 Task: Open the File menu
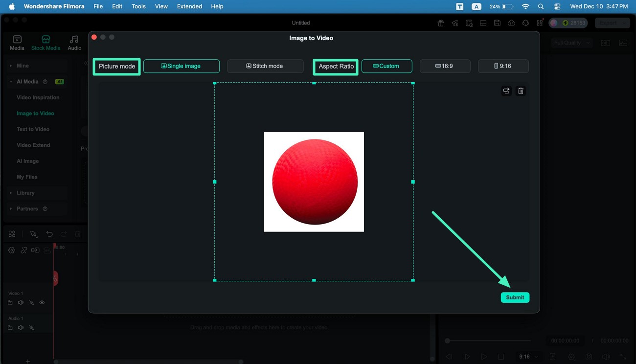point(98,6)
